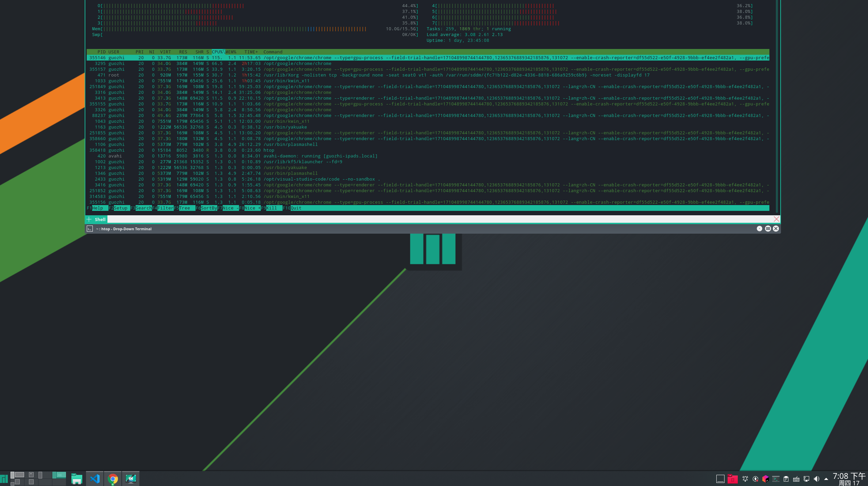Toggle the F5 Tree view in htop

click(x=185, y=208)
